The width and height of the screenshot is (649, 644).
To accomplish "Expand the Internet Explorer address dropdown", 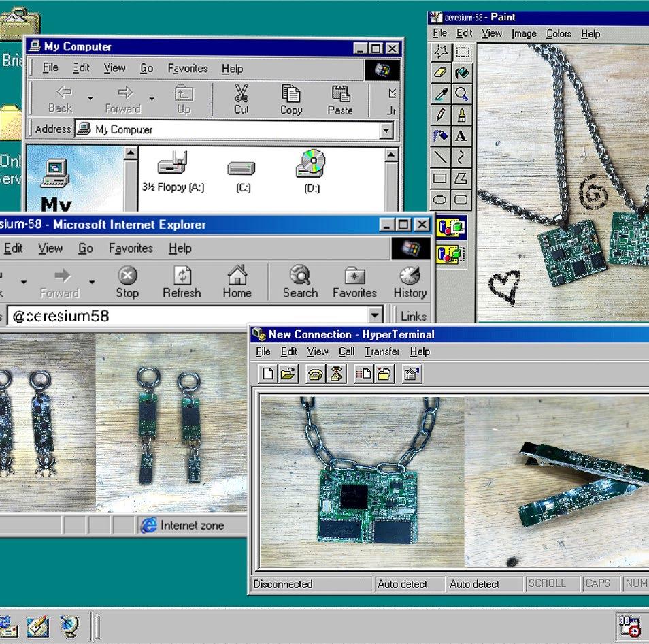I will point(375,316).
